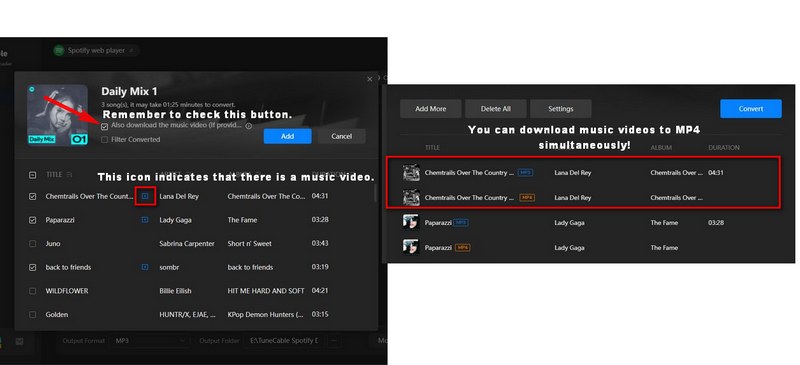Click the HIT ME HARD AND SOFT album cell

click(266, 291)
